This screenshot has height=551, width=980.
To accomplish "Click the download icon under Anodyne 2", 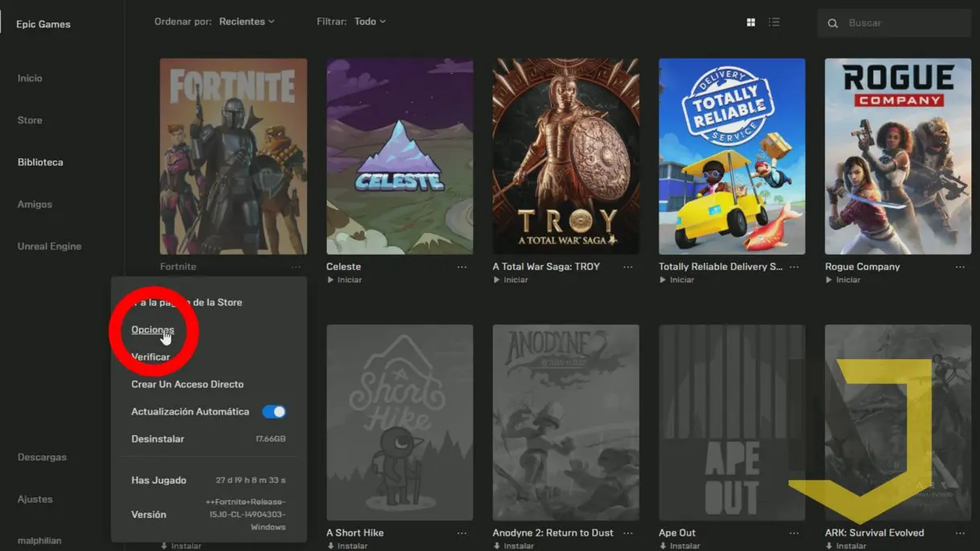I will 496,546.
